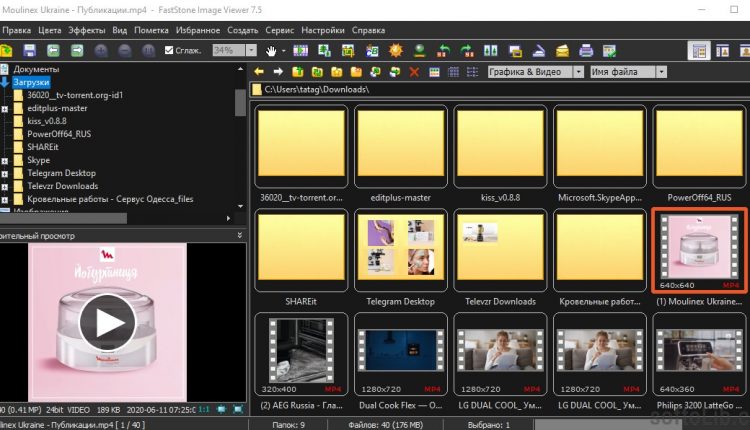The width and height of the screenshot is (750, 430).
Task: Select the Dual Cook Flex video thumbnail
Action: pos(400,354)
